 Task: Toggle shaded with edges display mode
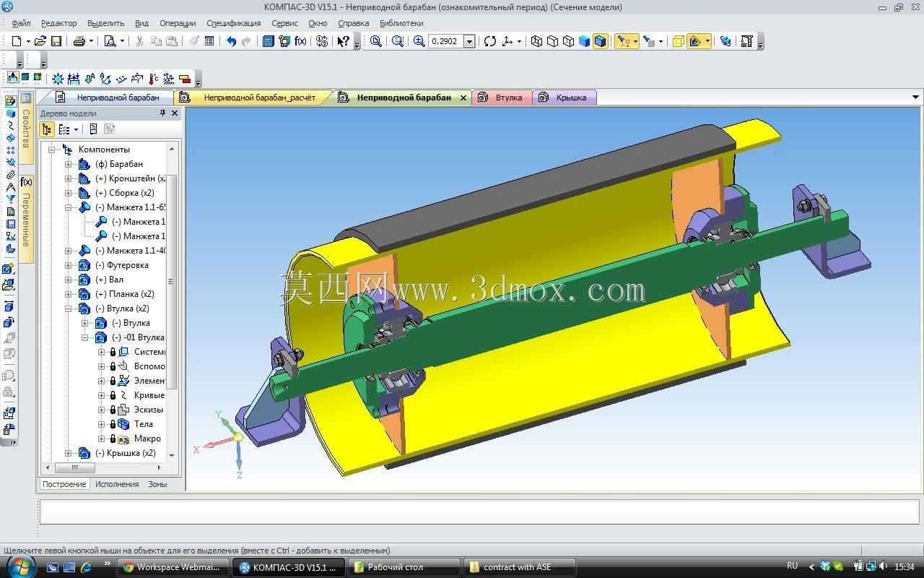600,41
